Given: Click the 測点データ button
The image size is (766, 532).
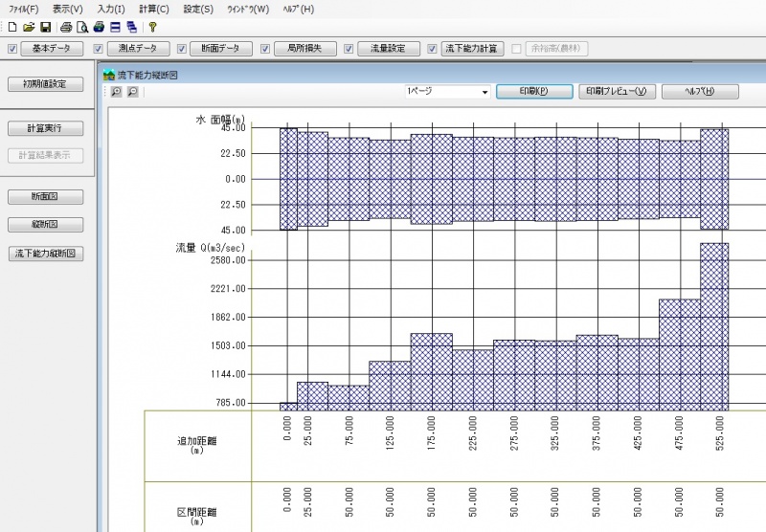Looking at the screenshot, I should (138, 49).
